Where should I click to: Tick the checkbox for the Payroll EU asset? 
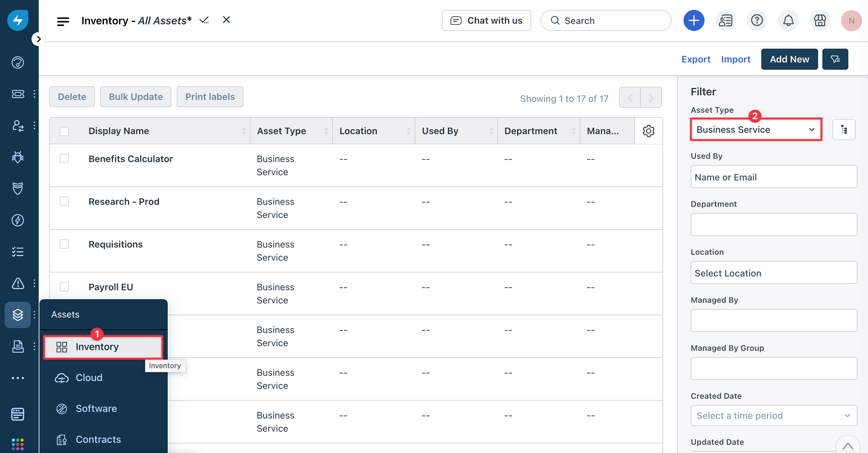click(x=64, y=286)
